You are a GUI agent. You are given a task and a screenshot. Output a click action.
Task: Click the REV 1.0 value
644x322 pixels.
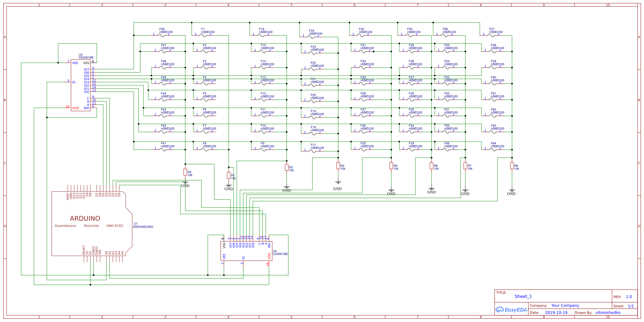629,297
